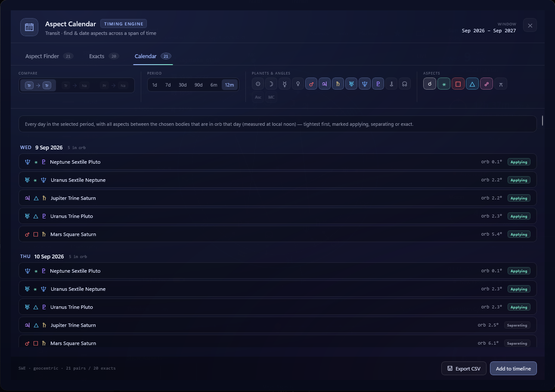Image resolution: width=555 pixels, height=392 pixels.
Task: Disable the Uranus planet filter
Action: [x=351, y=84]
